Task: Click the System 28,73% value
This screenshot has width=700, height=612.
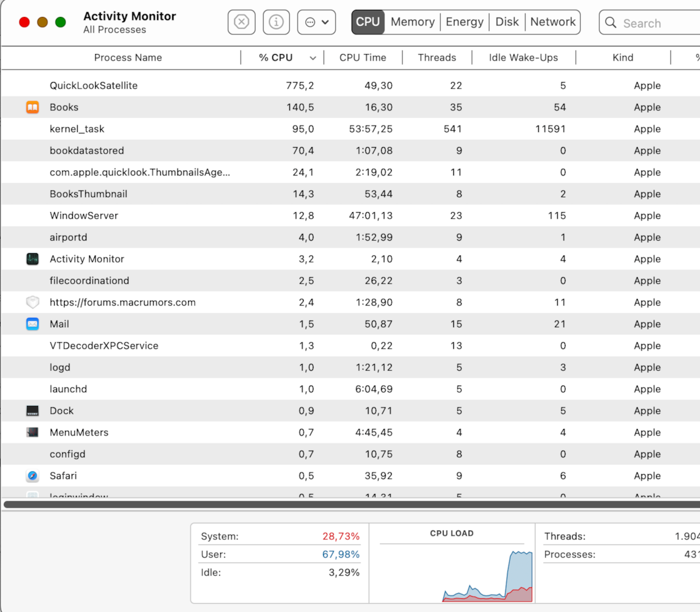Action: point(341,537)
